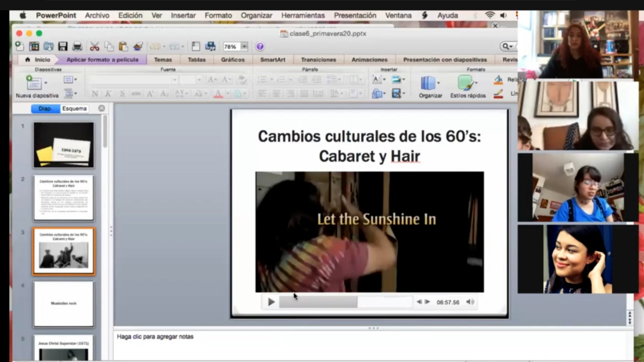The image size is (644, 362).
Task: Select slide 2 thumbnail
Action: (x=63, y=198)
